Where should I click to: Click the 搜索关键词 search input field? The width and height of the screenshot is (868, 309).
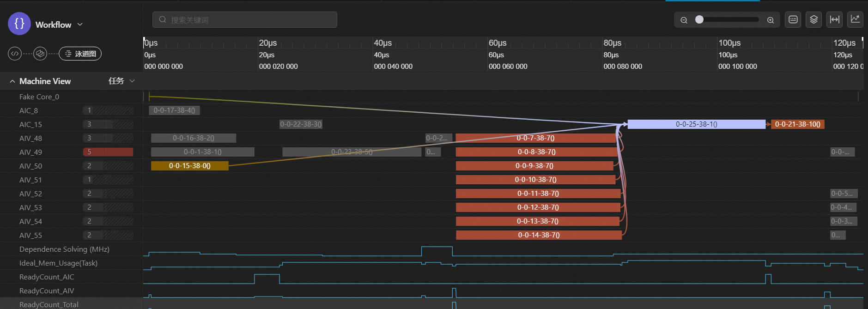pos(245,20)
